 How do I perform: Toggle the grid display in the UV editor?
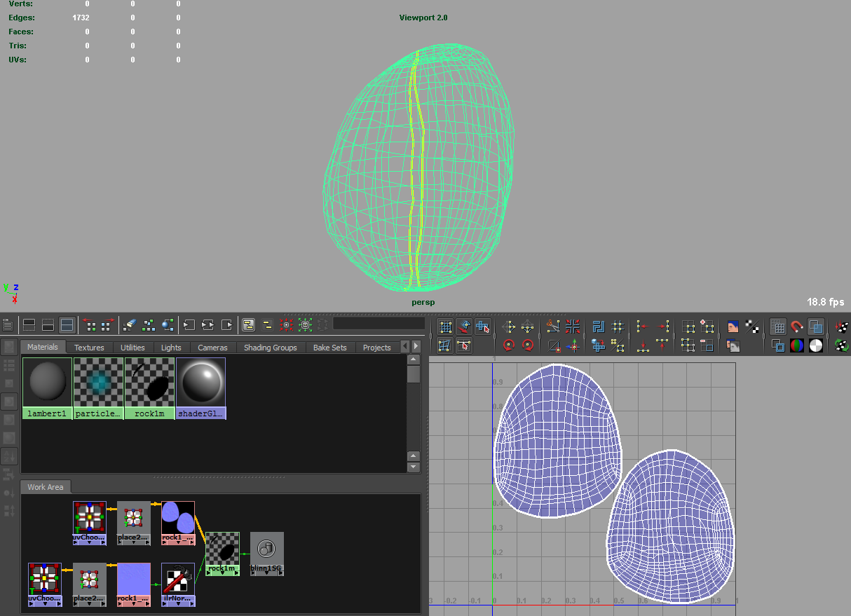click(x=778, y=327)
